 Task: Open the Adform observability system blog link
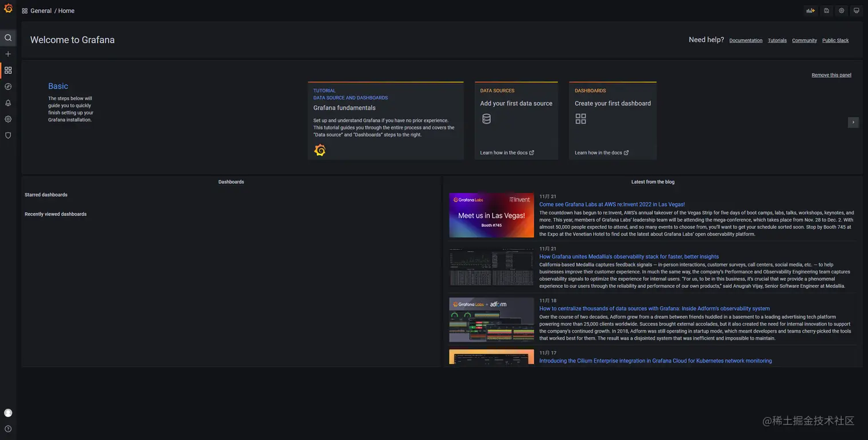654,308
